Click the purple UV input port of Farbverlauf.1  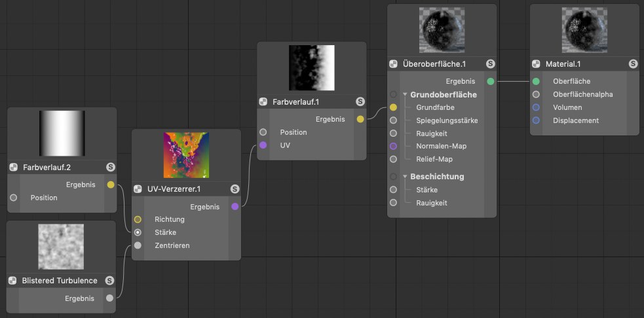pos(263,145)
